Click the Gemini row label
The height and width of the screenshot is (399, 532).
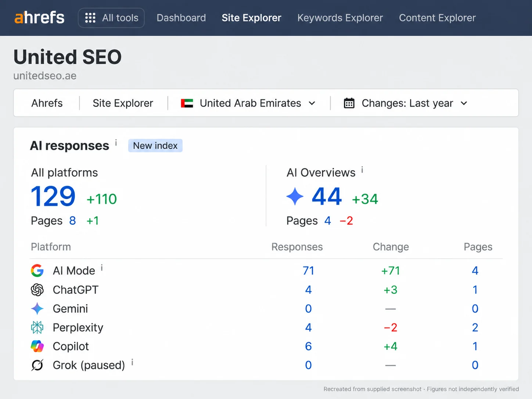[70, 309]
